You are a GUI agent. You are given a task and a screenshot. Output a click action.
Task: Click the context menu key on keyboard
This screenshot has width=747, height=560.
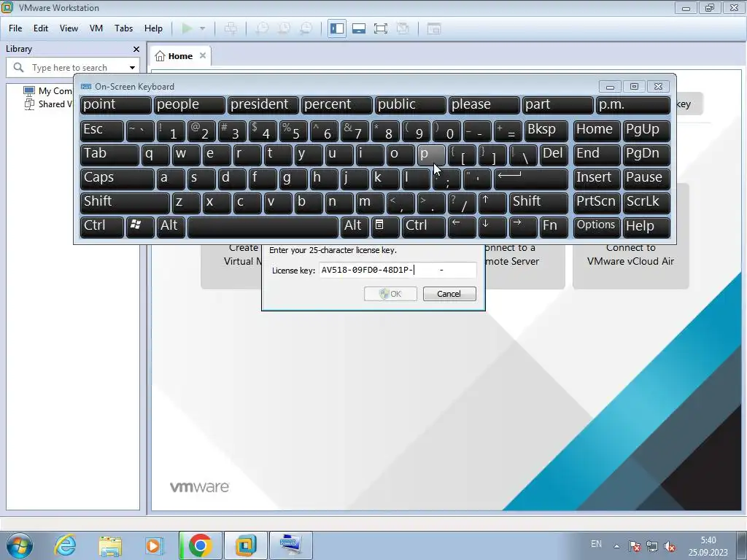[385, 226]
